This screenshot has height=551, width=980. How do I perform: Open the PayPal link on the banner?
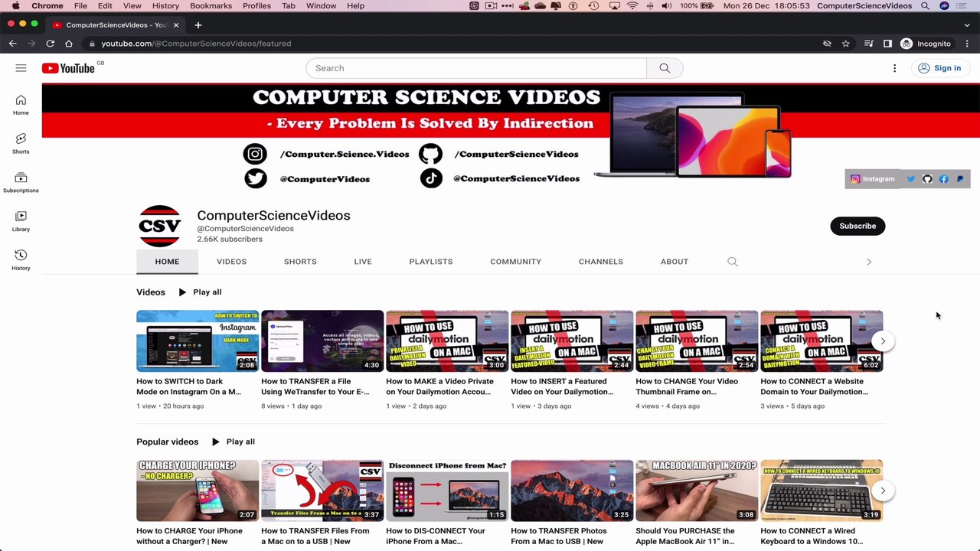pyautogui.click(x=960, y=179)
